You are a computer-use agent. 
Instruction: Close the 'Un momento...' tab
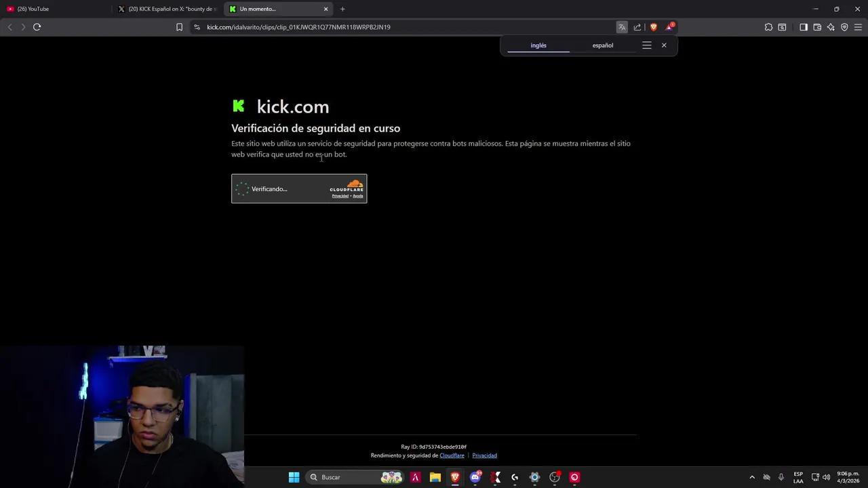pyautogui.click(x=325, y=9)
